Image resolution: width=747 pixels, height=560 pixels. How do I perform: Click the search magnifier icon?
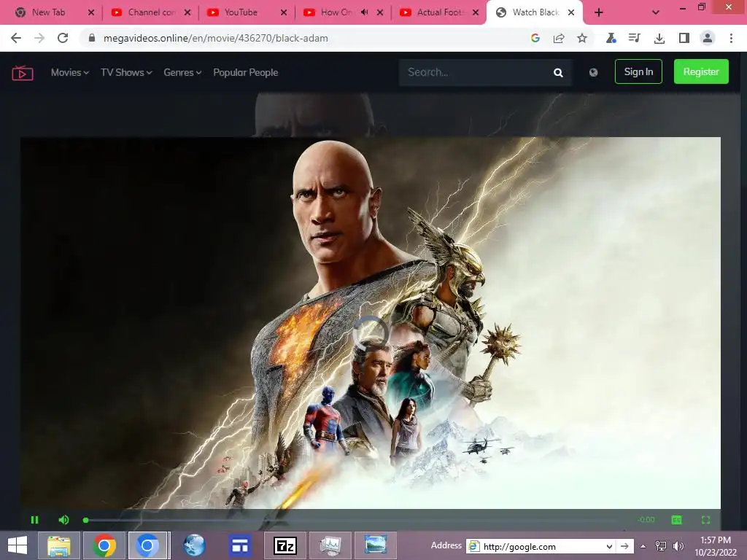pyautogui.click(x=558, y=72)
